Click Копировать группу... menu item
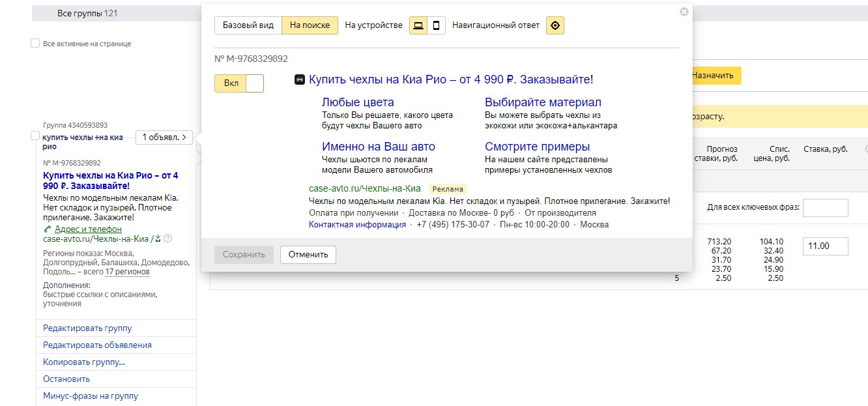This screenshot has height=406, width=868. 84,362
